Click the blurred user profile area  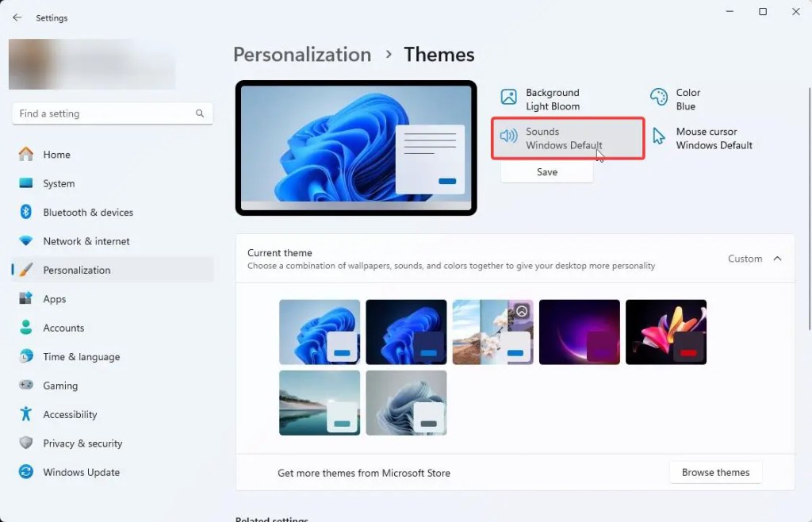92,64
